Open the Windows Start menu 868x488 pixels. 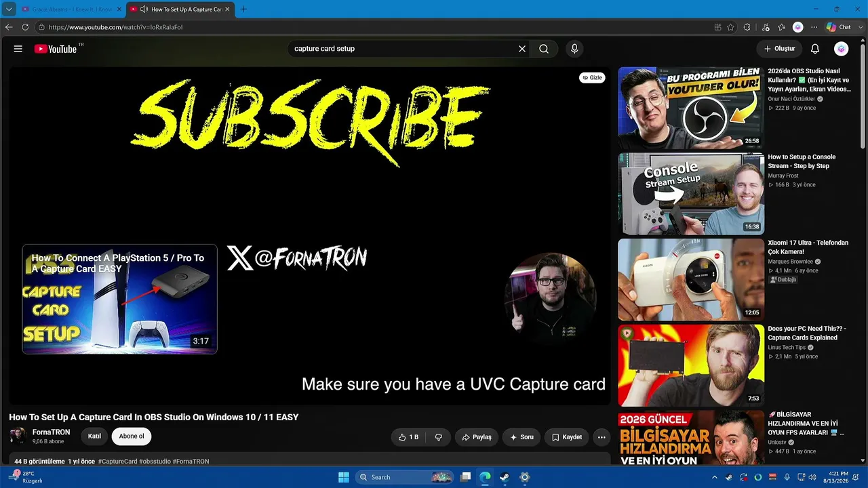click(x=343, y=477)
